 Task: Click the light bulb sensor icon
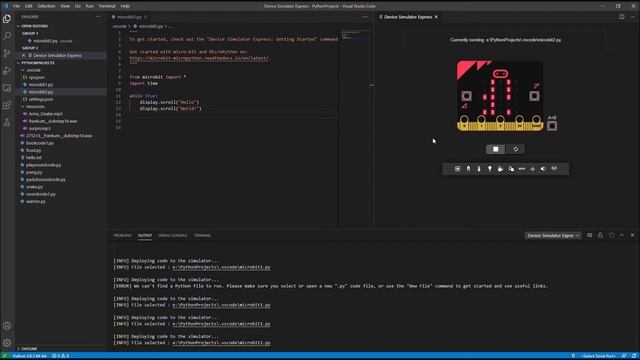click(x=489, y=169)
